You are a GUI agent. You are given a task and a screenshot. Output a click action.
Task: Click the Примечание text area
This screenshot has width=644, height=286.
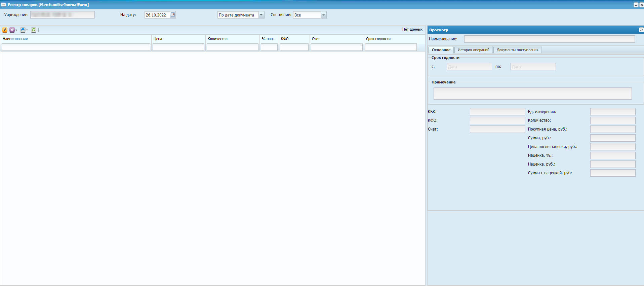pyautogui.click(x=532, y=94)
